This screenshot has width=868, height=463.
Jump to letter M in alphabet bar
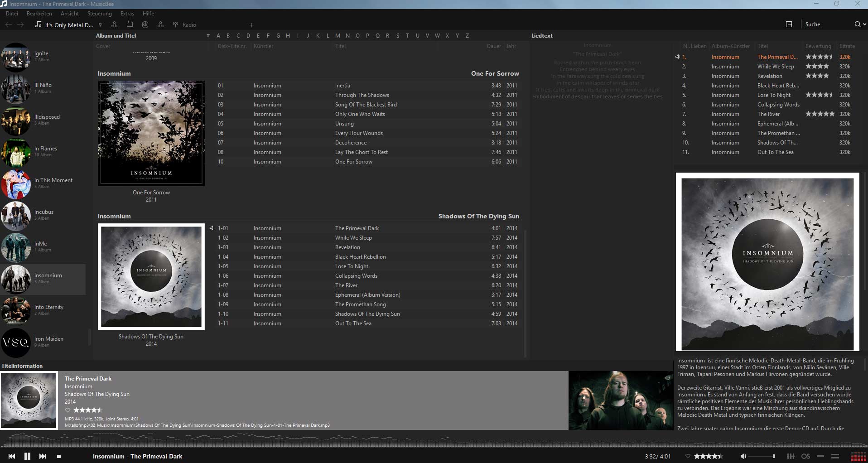pos(338,35)
